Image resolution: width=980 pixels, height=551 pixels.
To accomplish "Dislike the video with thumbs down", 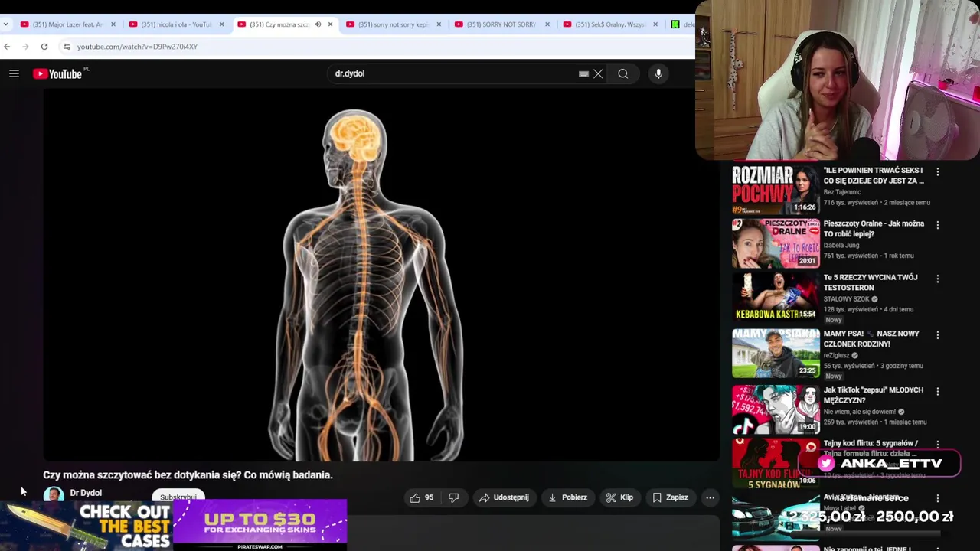I will 453,497.
